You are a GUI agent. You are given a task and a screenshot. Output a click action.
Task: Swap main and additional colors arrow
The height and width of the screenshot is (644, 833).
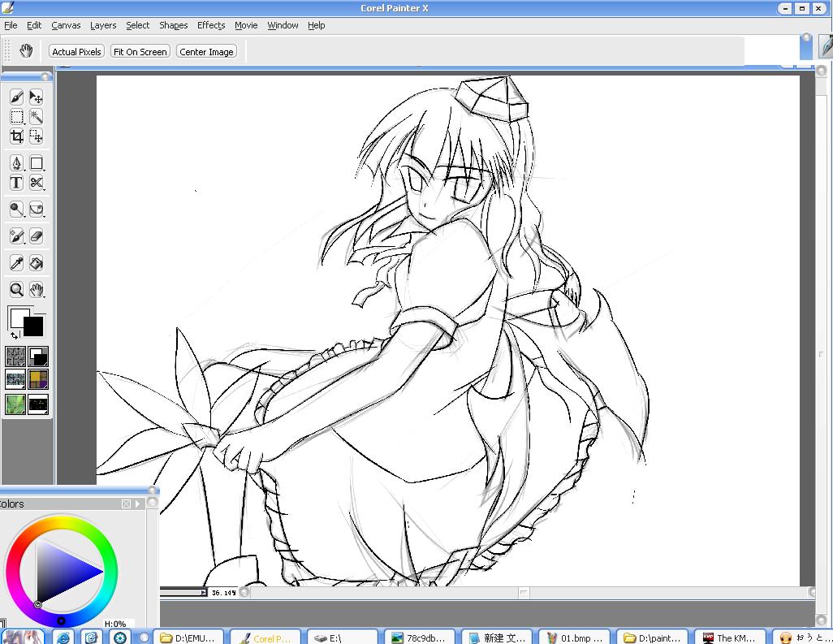click(x=15, y=335)
